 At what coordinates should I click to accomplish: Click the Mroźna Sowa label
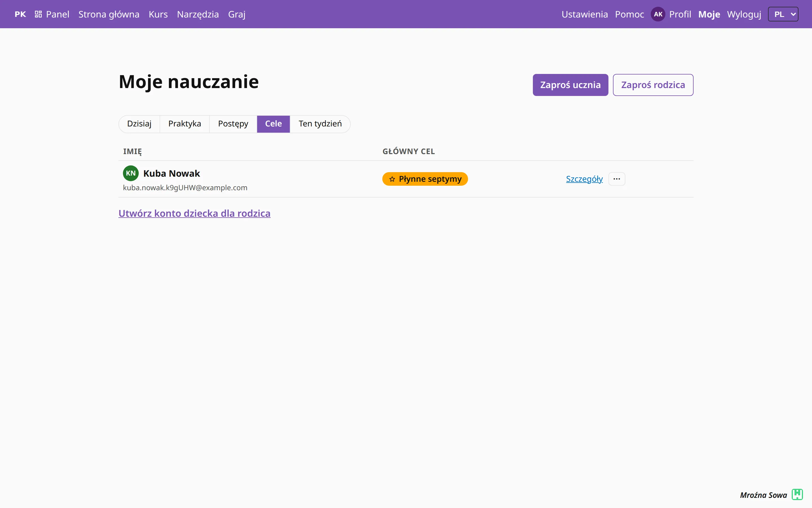pyautogui.click(x=763, y=495)
